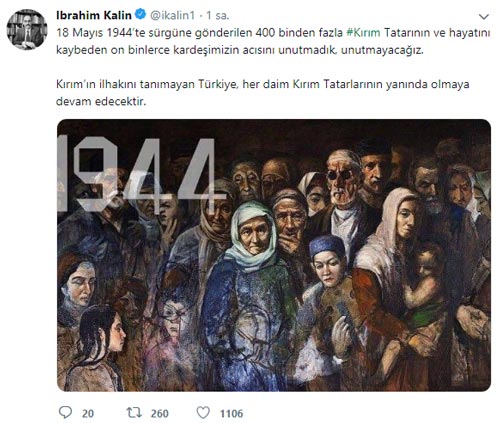Open the 1944 painting image

274,255
